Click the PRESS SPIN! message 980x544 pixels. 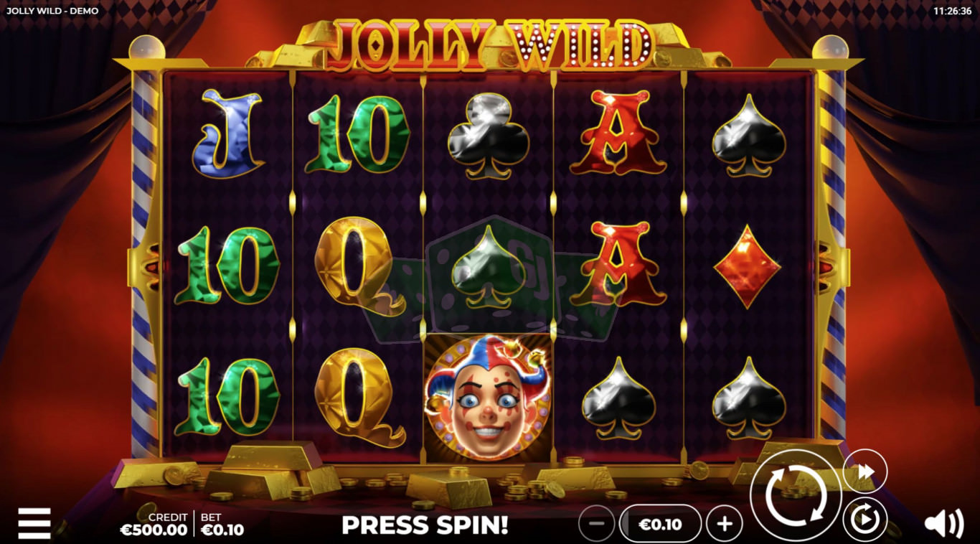[x=425, y=525]
